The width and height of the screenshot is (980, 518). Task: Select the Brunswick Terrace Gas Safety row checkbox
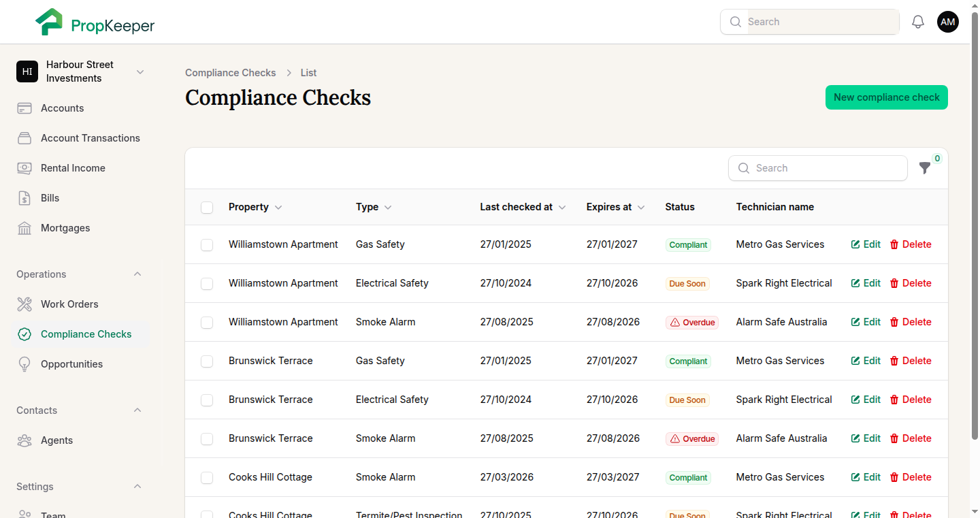[x=207, y=361]
